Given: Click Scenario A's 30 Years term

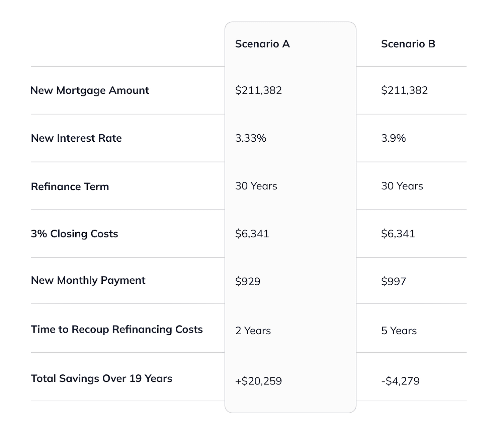Looking at the screenshot, I should point(256,186).
